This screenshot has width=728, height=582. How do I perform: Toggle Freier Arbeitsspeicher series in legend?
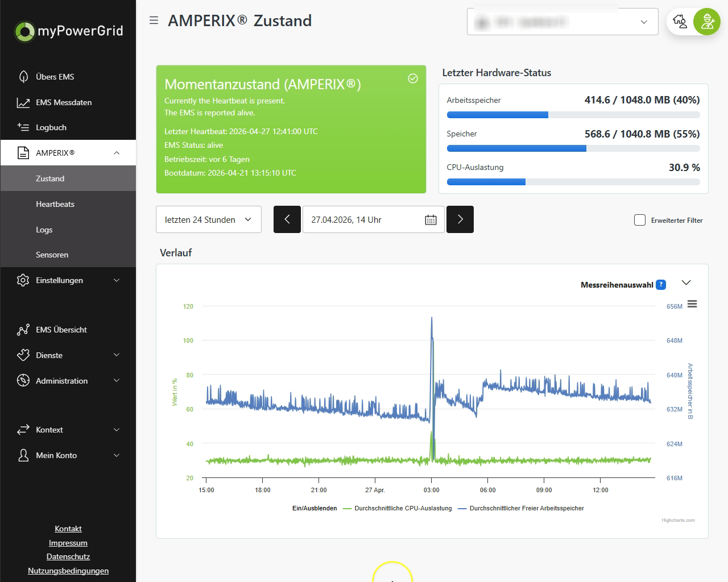[x=521, y=508]
